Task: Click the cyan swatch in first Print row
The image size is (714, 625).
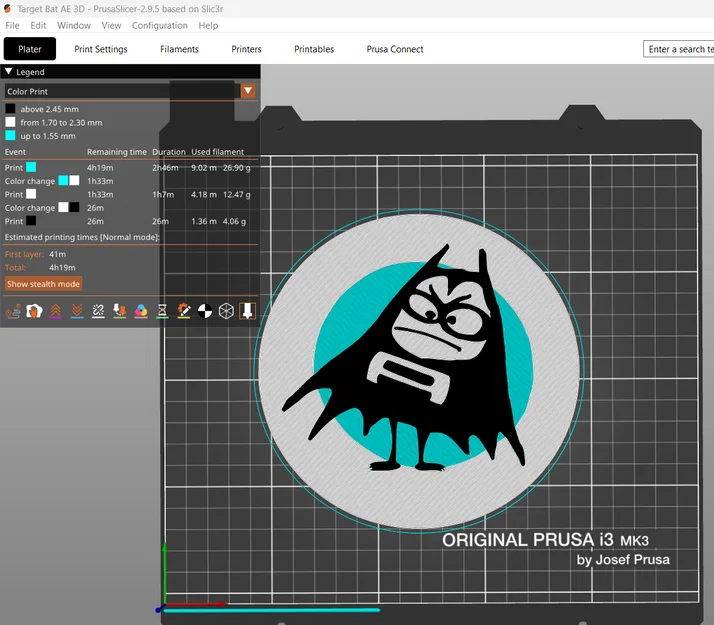Action: [31, 167]
